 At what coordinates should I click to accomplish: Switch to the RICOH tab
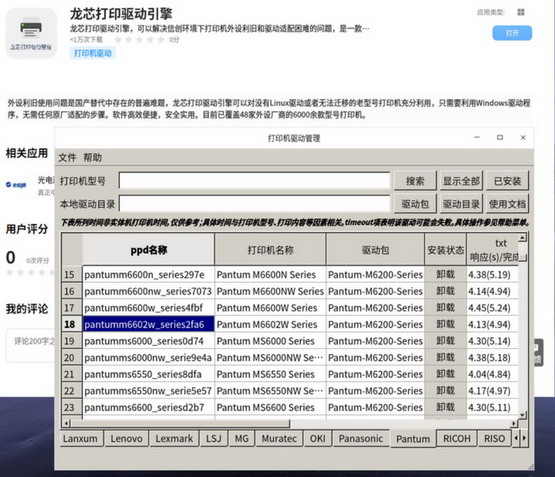[x=457, y=439]
